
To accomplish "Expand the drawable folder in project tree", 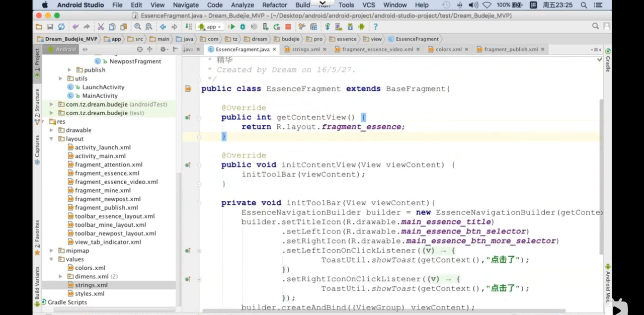I will (x=52, y=130).
